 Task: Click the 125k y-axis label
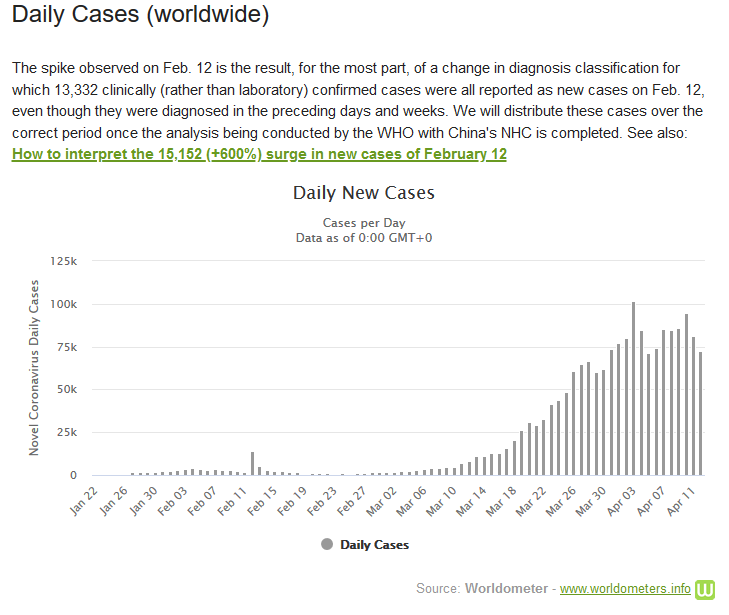[x=63, y=261]
